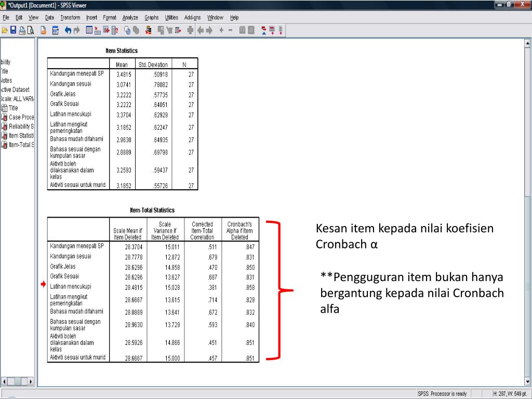This screenshot has height=399, width=532.
Task: Click the Redo toolbar icon
Action: 77,30
